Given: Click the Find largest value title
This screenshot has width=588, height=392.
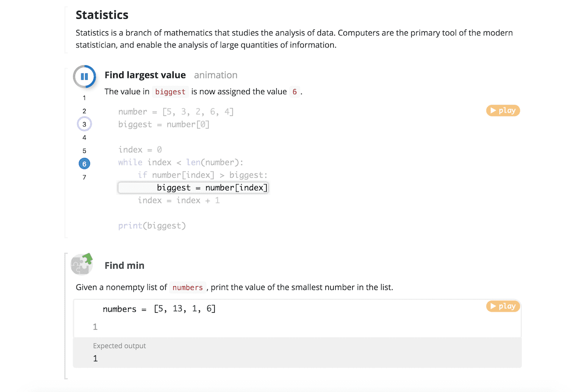Looking at the screenshot, I should pyautogui.click(x=145, y=75).
